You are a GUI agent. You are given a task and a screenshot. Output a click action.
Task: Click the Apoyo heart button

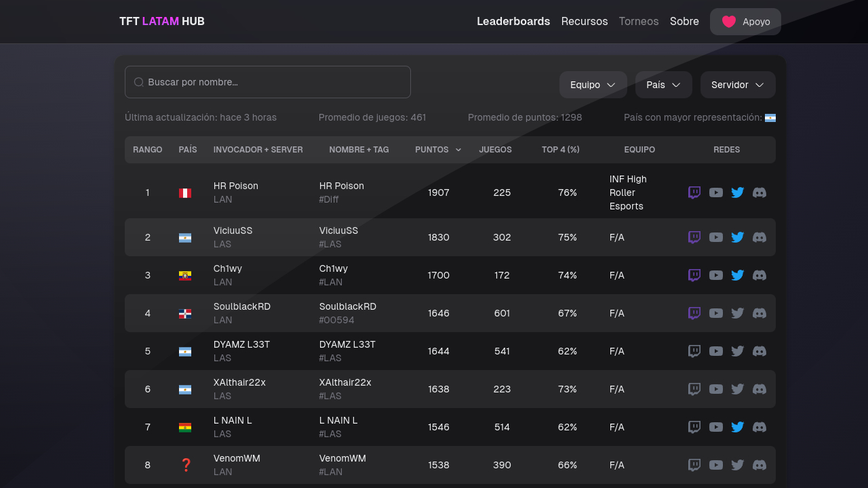coord(745,22)
